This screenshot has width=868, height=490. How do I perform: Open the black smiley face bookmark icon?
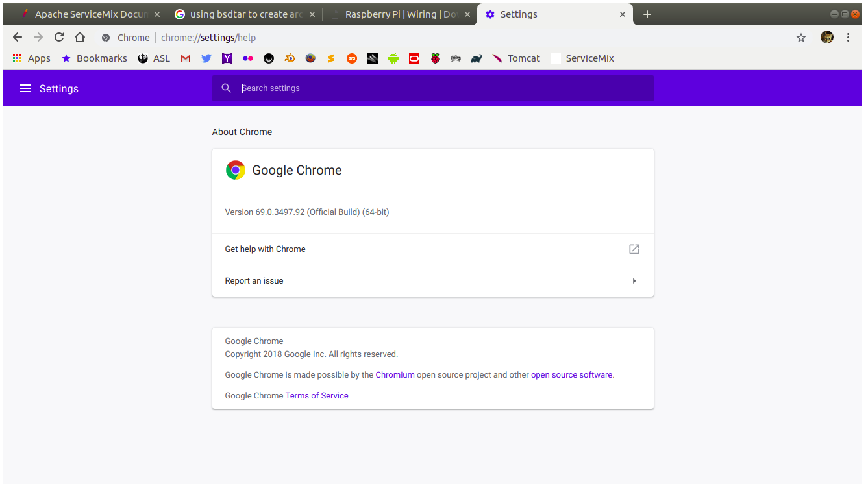point(269,58)
